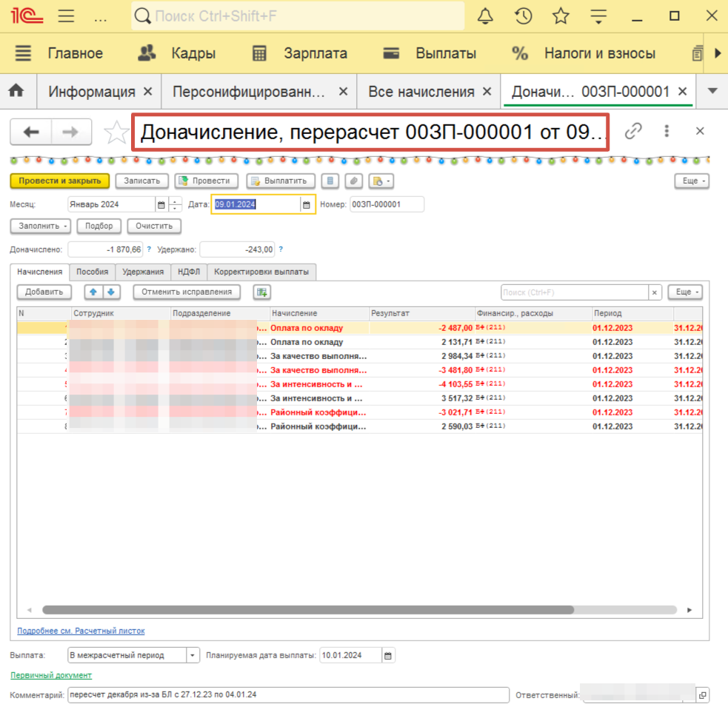Step the month with spinner control
Screen dimensions: 728x710
coord(175,204)
